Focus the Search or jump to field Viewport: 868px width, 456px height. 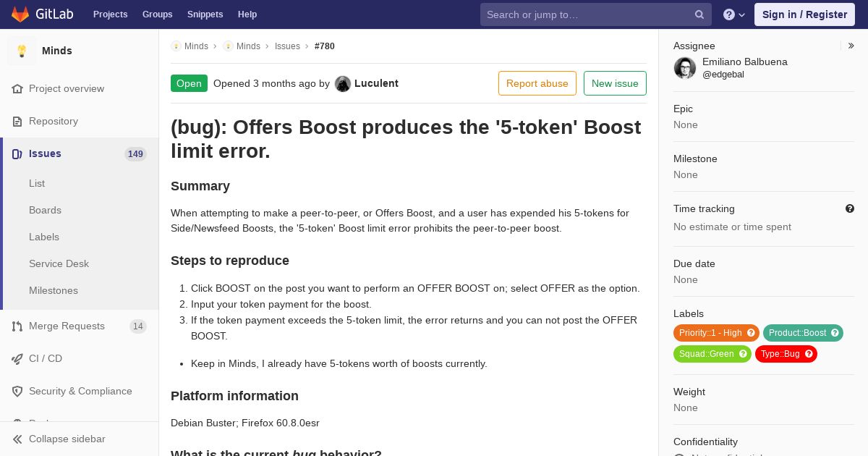coord(596,14)
